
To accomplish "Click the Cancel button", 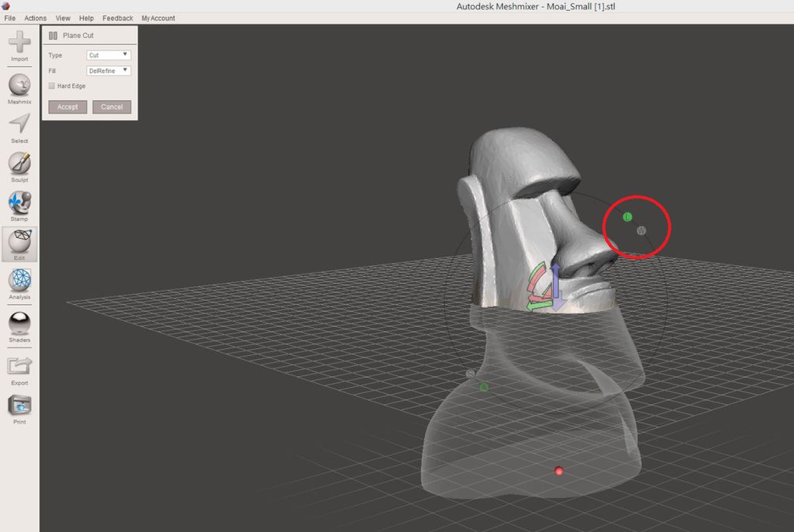I will click(x=112, y=107).
